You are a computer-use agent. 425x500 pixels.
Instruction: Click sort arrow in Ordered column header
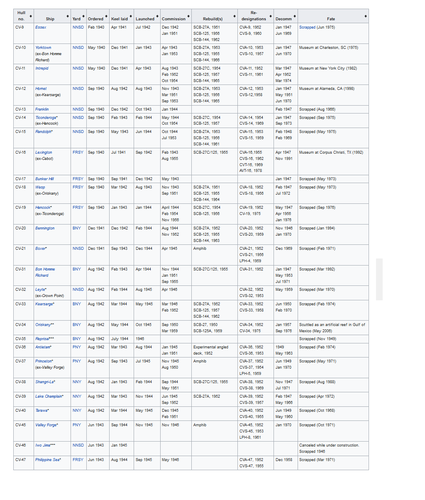106,16
